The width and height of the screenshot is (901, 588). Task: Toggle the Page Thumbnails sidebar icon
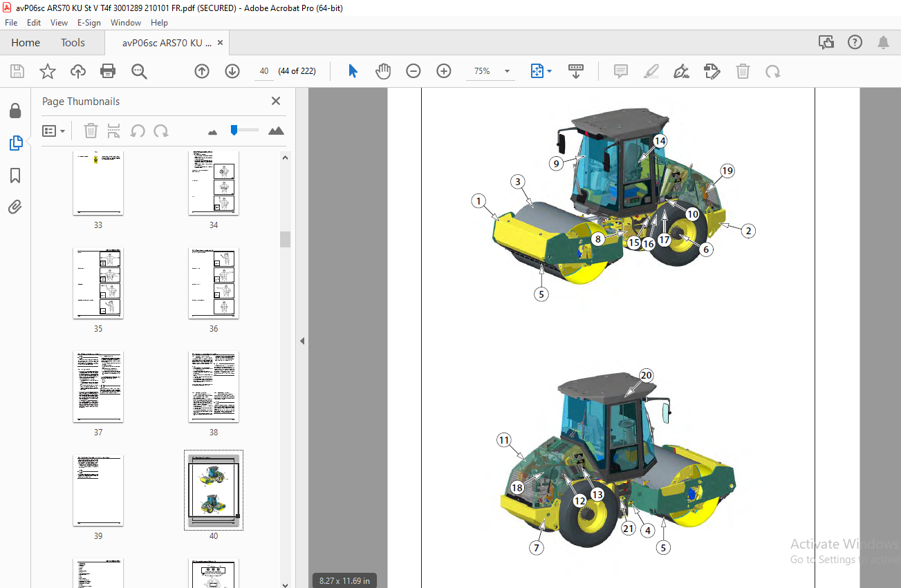pos(15,143)
